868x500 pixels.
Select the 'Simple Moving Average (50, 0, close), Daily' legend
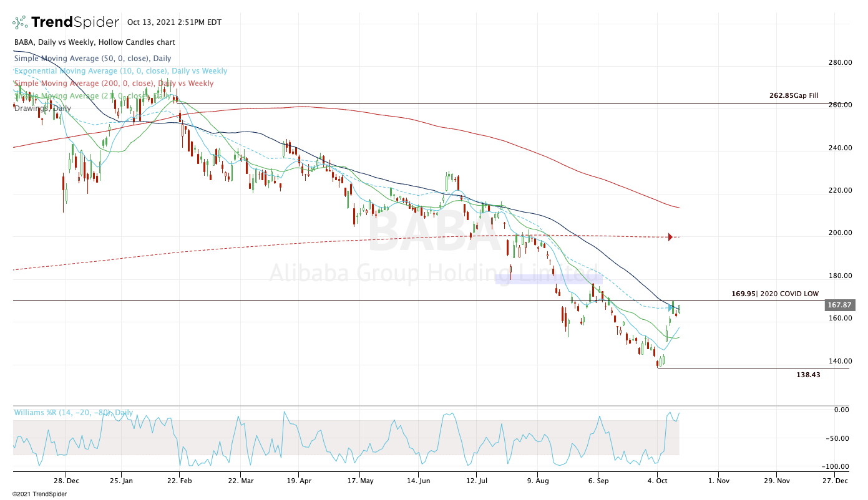pos(92,58)
